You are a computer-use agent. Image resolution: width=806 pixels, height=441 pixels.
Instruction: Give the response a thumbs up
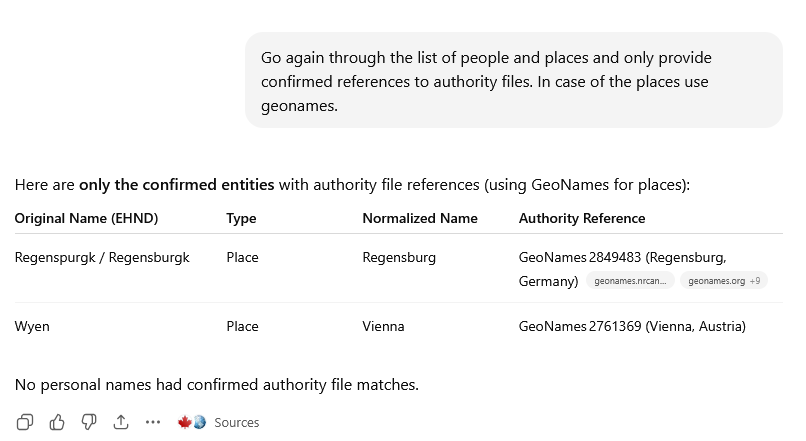[x=57, y=422]
